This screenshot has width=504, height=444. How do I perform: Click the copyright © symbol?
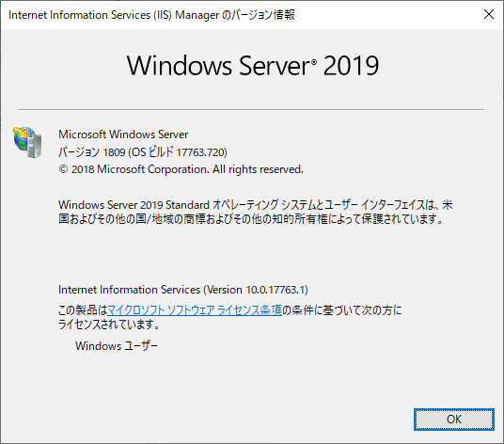click(63, 169)
